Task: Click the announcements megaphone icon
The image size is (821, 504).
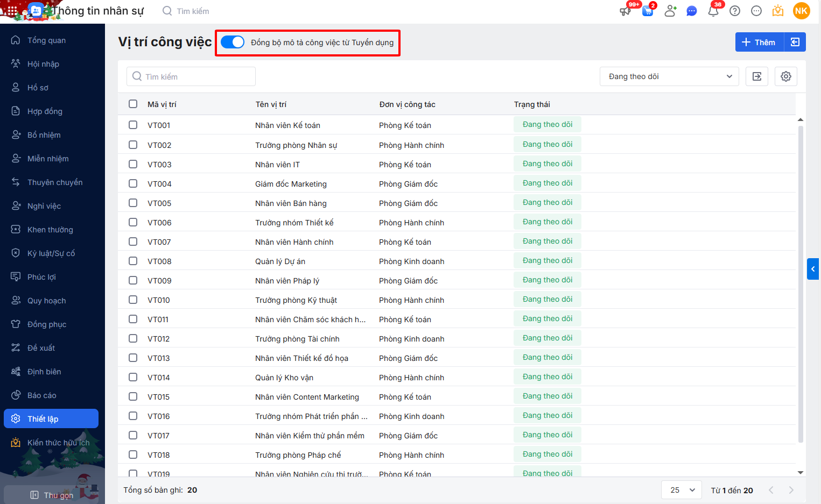Action: (x=626, y=11)
